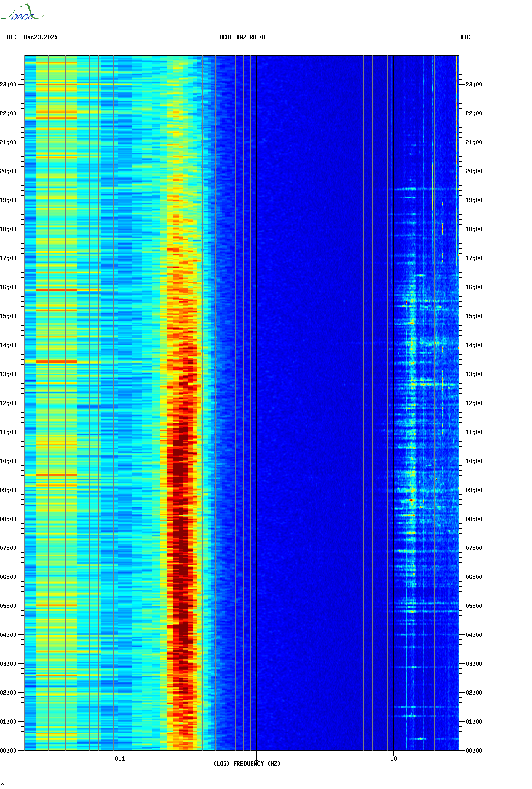The width and height of the screenshot is (532, 789).
Task: Click the OCOL HNZ RA 00 station title
Action: click(243, 37)
